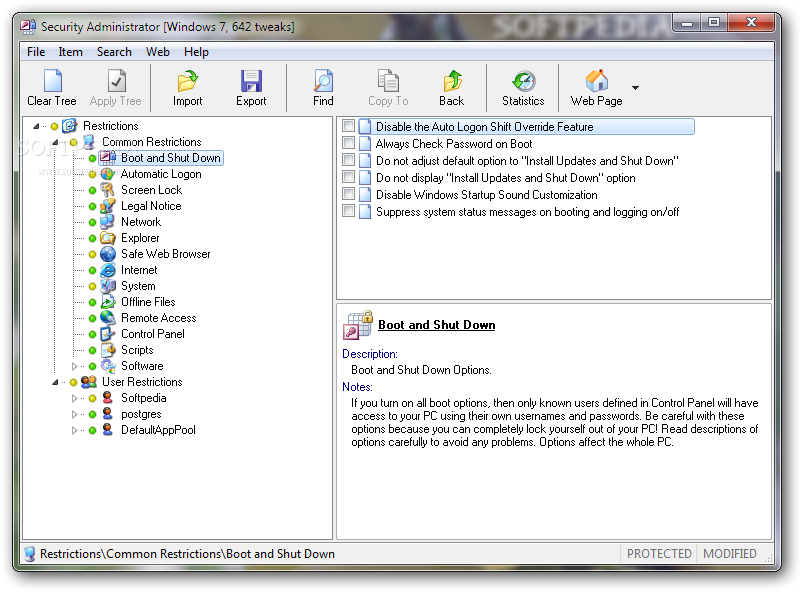Click the Security Administrator title bar icon

28,26
